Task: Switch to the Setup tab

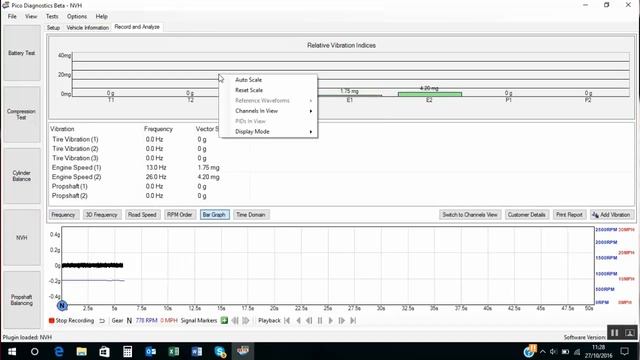Action: coord(53,28)
